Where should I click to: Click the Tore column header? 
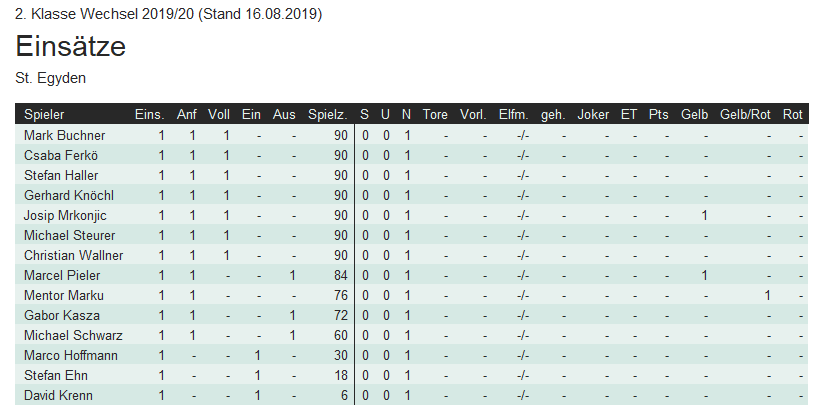[x=435, y=114]
